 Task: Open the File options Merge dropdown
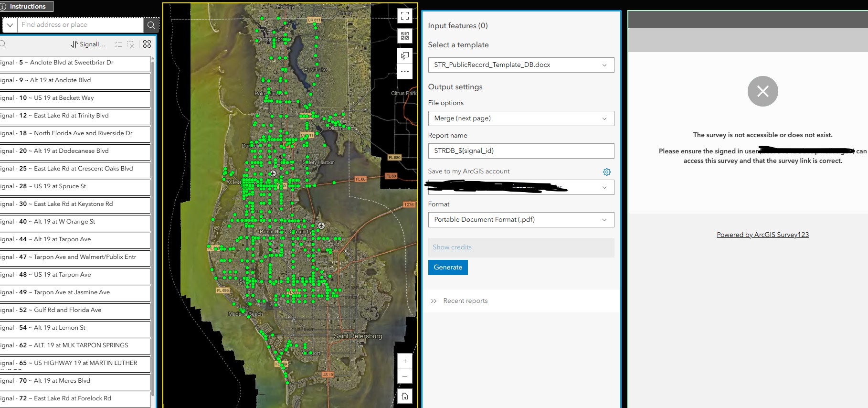(521, 118)
